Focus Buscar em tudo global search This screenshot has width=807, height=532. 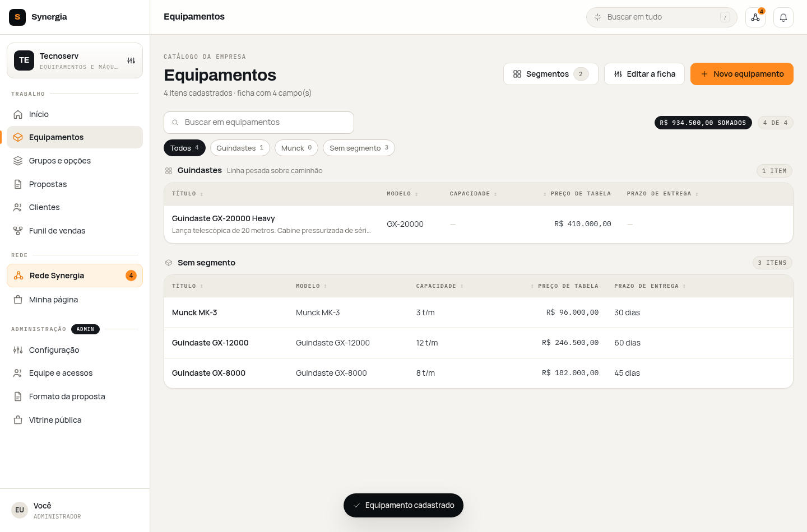[662, 17]
